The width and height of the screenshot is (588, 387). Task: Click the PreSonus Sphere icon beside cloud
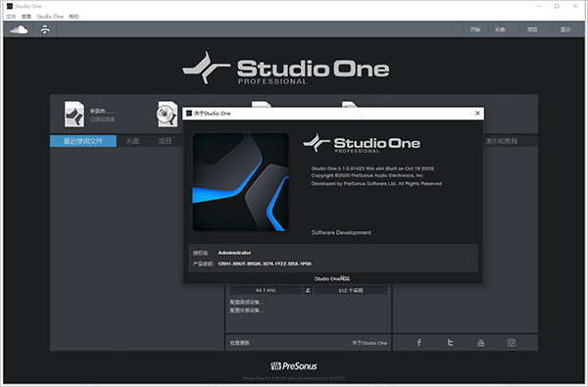coord(45,29)
